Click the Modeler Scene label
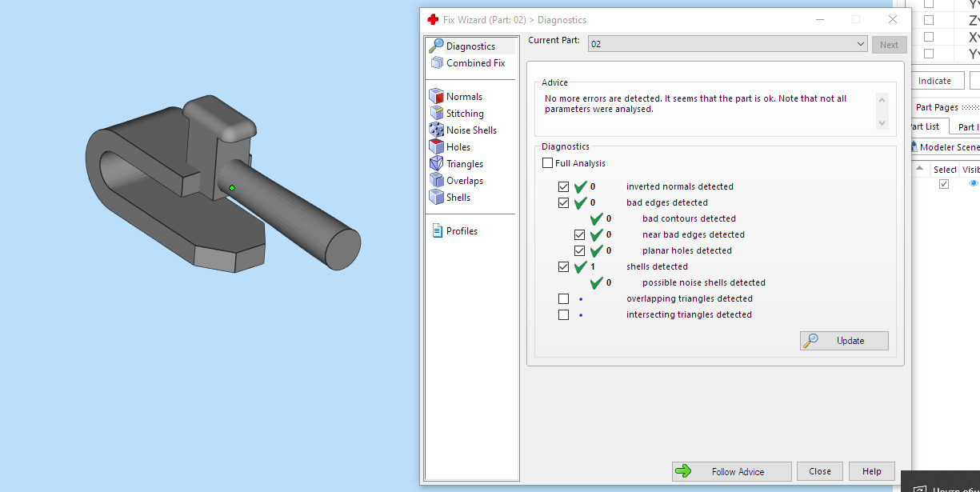Viewport: 980px width, 492px height. (950, 147)
